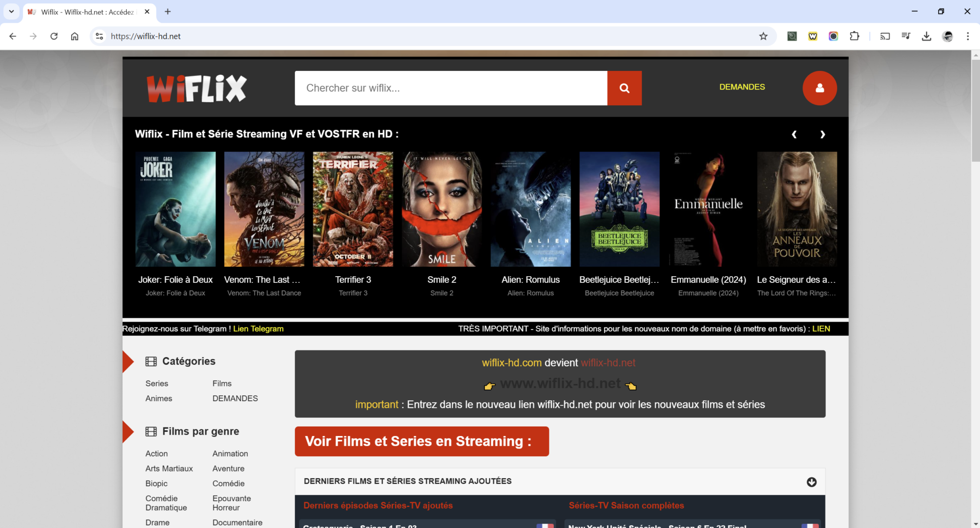Open a new browser tab

pyautogui.click(x=167, y=11)
